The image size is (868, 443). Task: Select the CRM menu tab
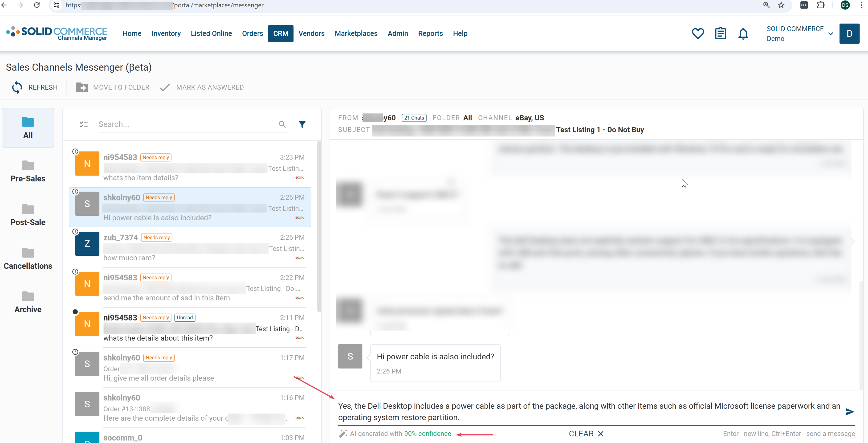(x=281, y=33)
